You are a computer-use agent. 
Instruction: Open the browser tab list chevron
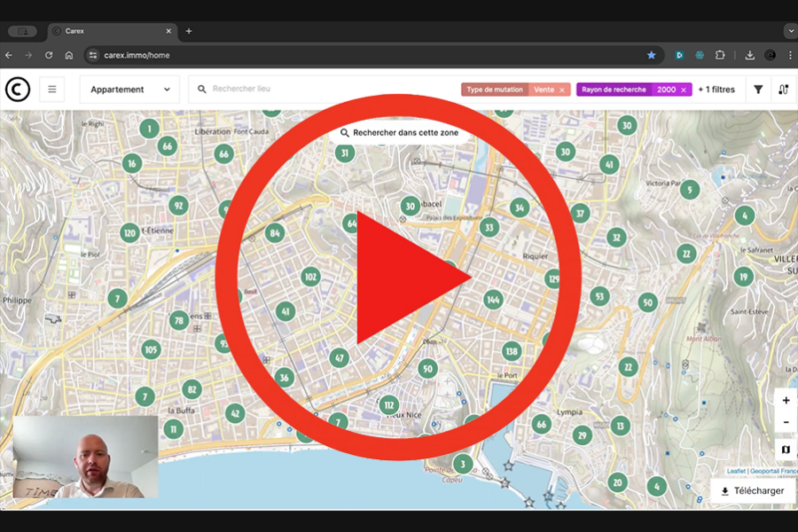coord(790,31)
